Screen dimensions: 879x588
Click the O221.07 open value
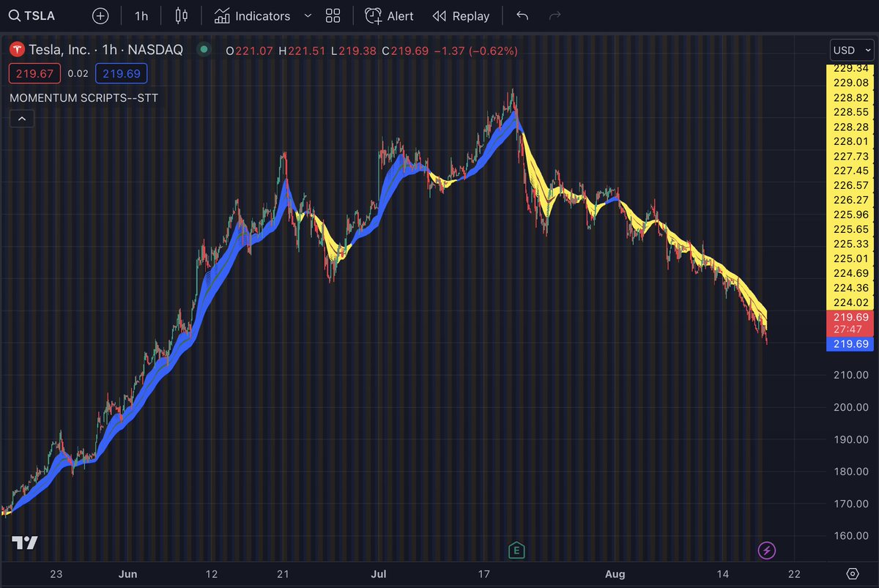(248, 51)
